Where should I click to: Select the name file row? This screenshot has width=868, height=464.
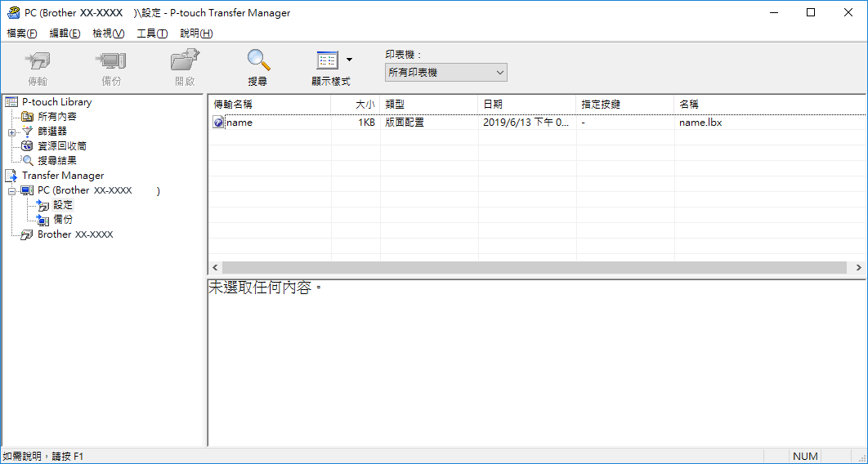(538, 123)
